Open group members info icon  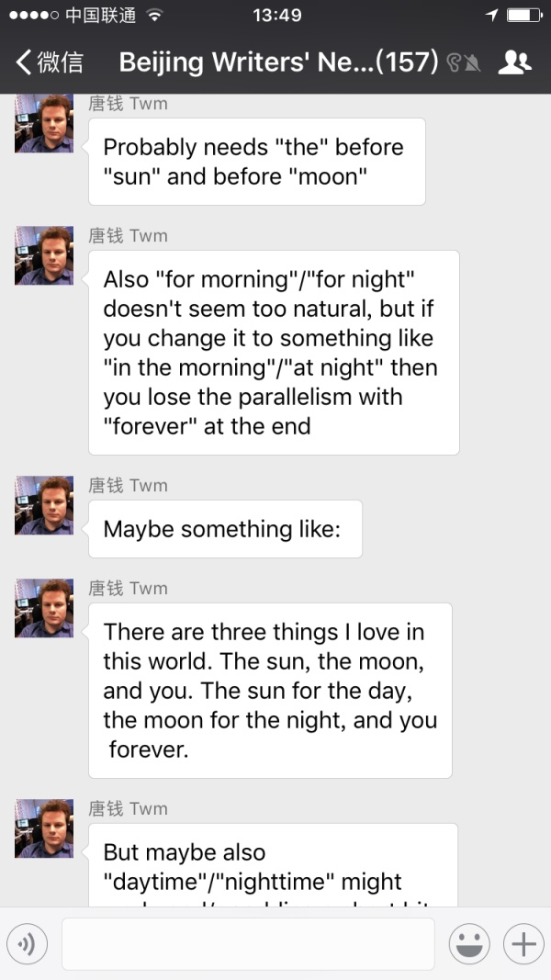pos(514,62)
